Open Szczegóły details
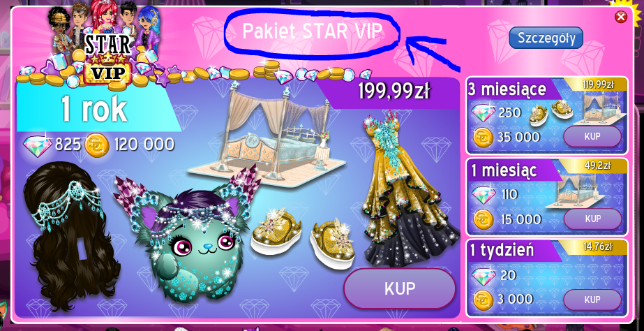 pos(546,38)
